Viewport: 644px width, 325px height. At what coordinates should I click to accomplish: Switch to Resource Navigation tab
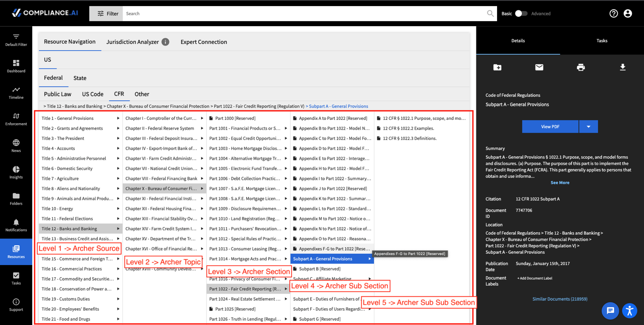click(70, 42)
